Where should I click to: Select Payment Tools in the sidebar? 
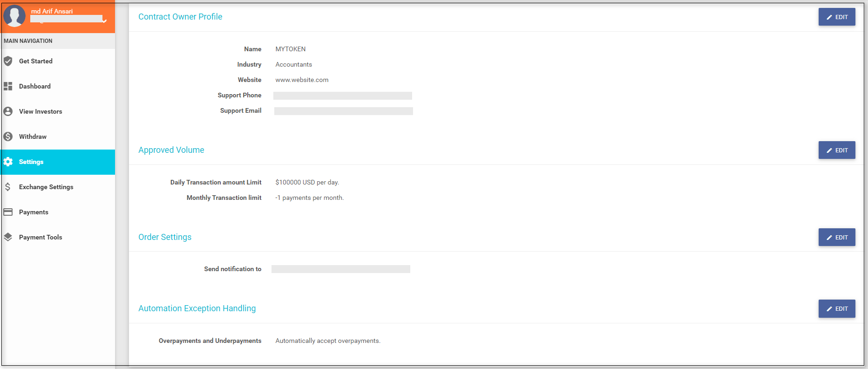pyautogui.click(x=41, y=237)
